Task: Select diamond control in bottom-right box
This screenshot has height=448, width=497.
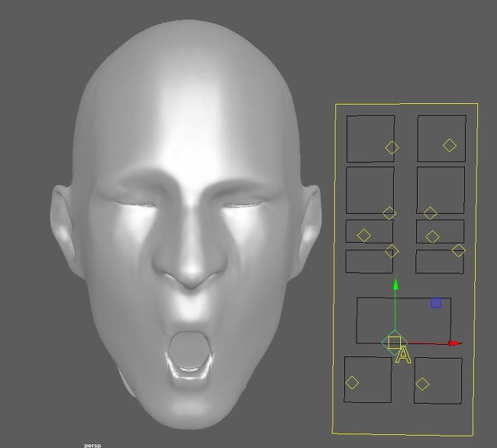Action: [422, 384]
